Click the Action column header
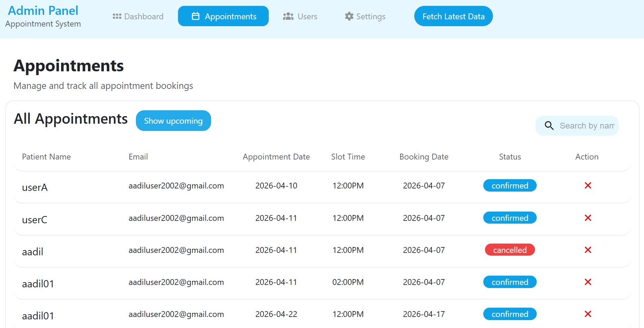This screenshot has height=328, width=644. [x=587, y=157]
